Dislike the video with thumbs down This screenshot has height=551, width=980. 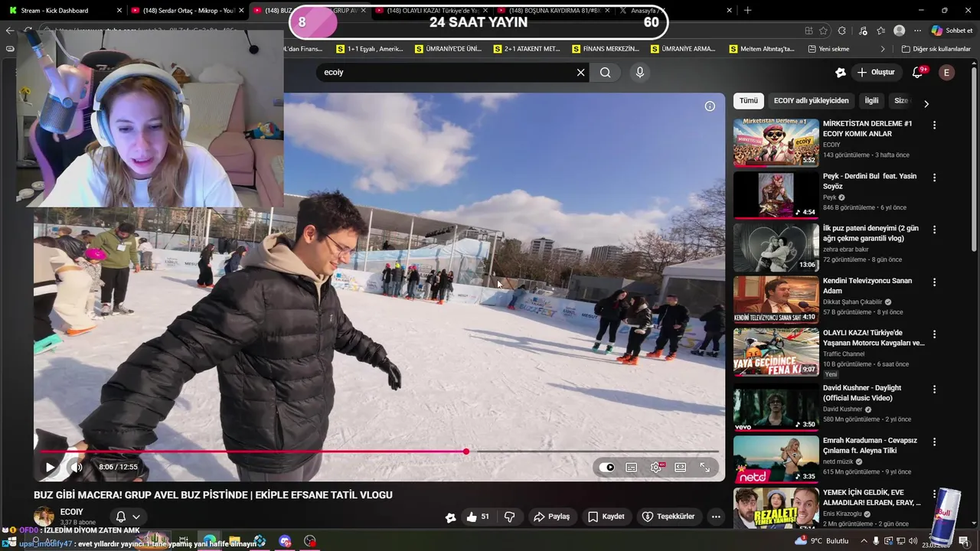point(510,517)
